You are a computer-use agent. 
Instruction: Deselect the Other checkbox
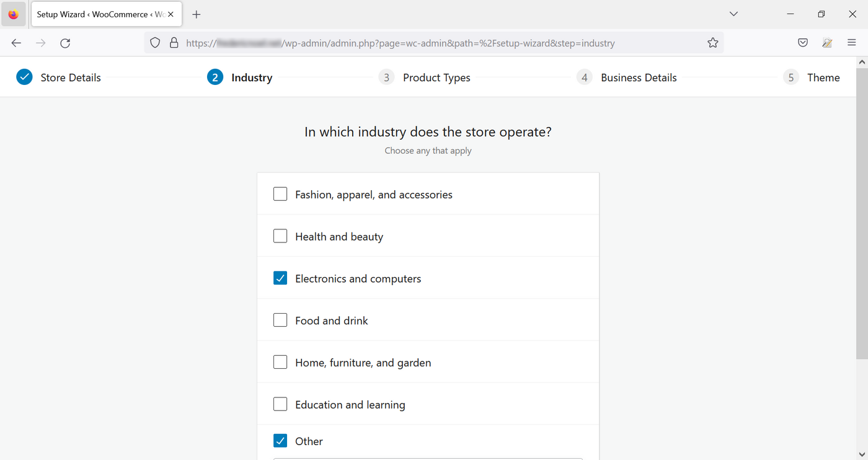tap(280, 440)
